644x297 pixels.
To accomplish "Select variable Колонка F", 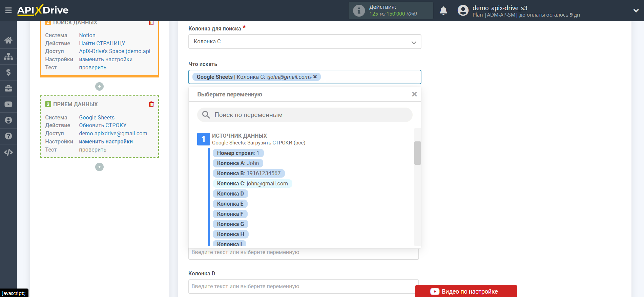I will (230, 214).
